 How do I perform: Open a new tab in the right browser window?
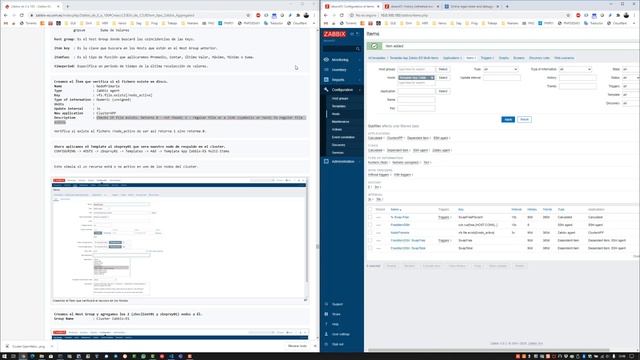click(507, 7)
